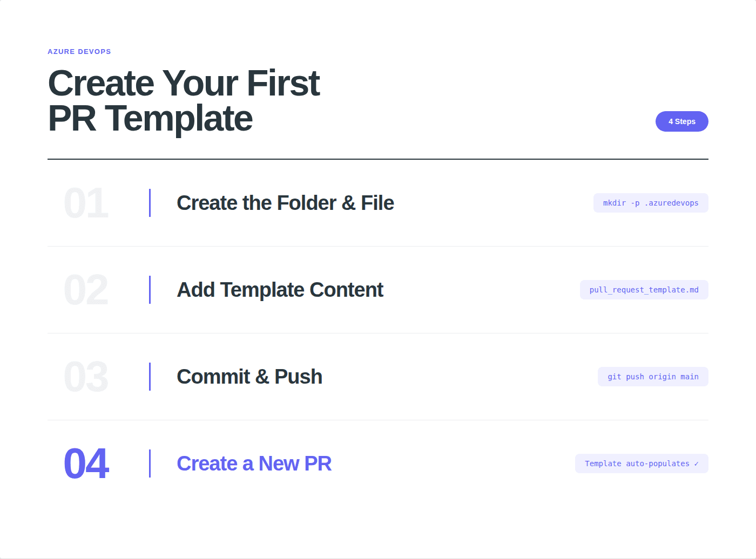Select the highlighted Create a New PR step
The width and height of the screenshot is (756, 559).
254,463
